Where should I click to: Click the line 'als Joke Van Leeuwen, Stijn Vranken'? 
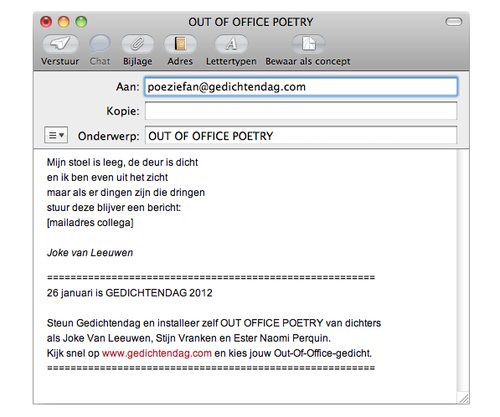(189, 338)
